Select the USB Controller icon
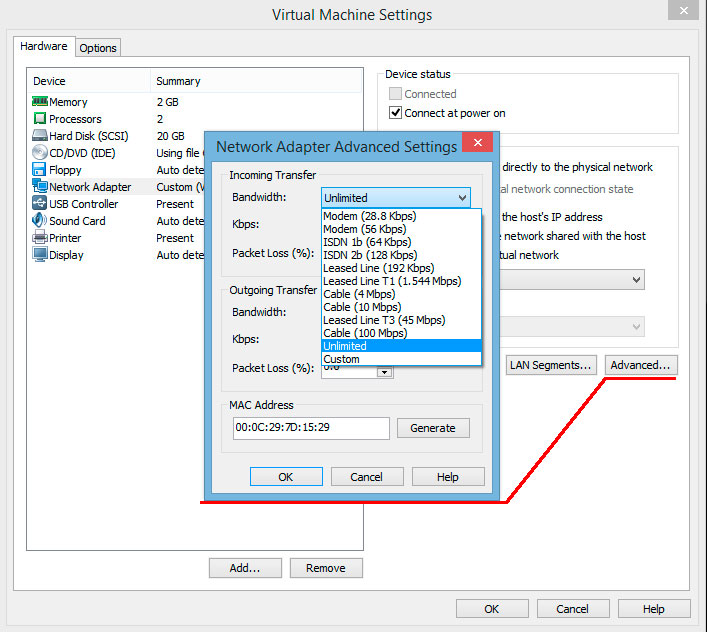 point(39,203)
